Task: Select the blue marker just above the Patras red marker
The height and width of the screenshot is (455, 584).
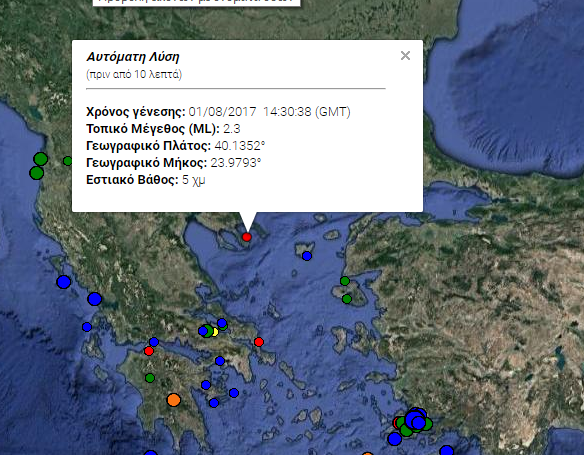Action: click(x=154, y=342)
